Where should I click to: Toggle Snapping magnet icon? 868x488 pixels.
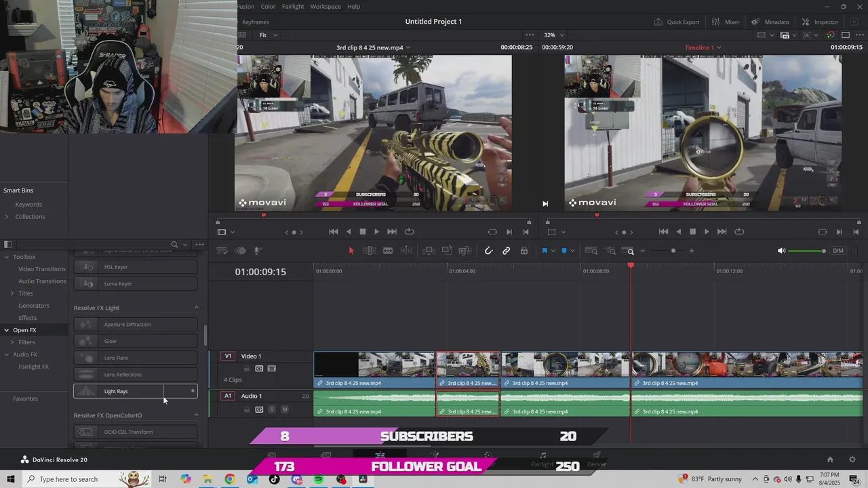pos(488,251)
